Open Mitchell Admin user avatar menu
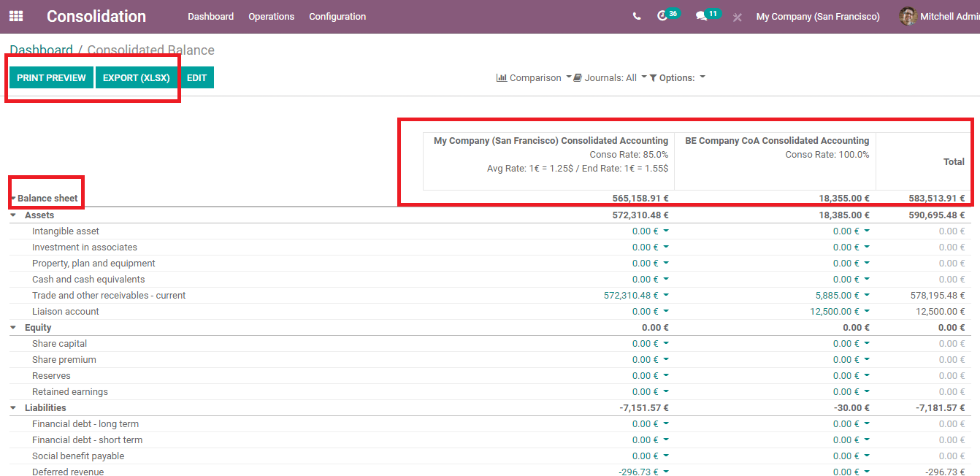980x476 pixels. point(939,16)
